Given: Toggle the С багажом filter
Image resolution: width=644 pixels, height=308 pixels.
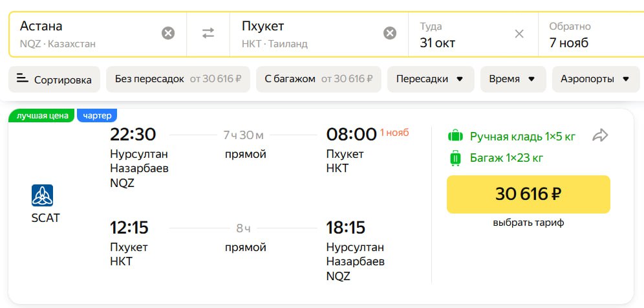Looking at the screenshot, I should pos(318,79).
